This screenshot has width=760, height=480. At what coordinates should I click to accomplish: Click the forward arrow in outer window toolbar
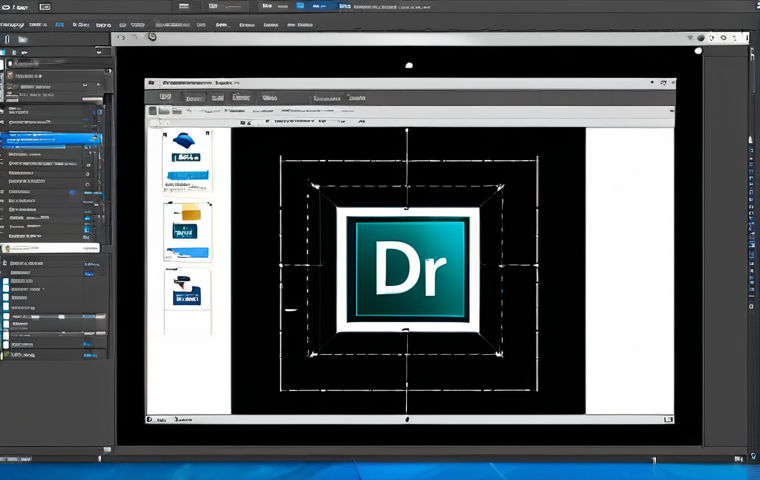(x=135, y=37)
